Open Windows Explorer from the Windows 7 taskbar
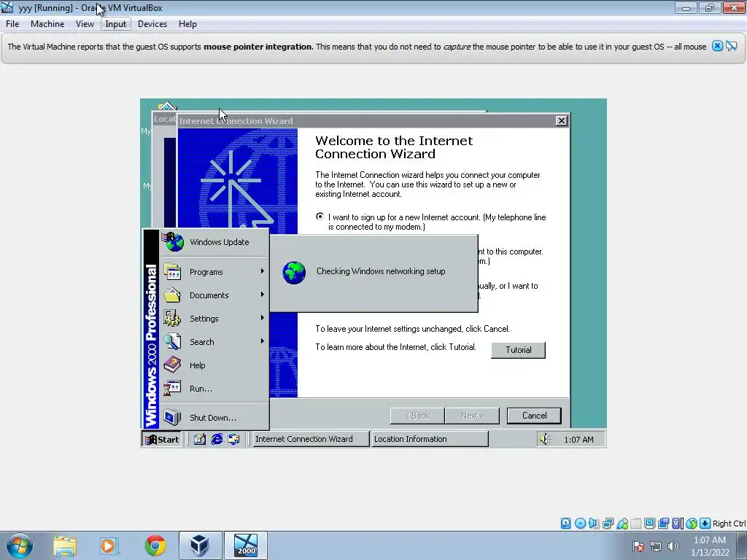Viewport: 747px width, 560px height. click(65, 545)
